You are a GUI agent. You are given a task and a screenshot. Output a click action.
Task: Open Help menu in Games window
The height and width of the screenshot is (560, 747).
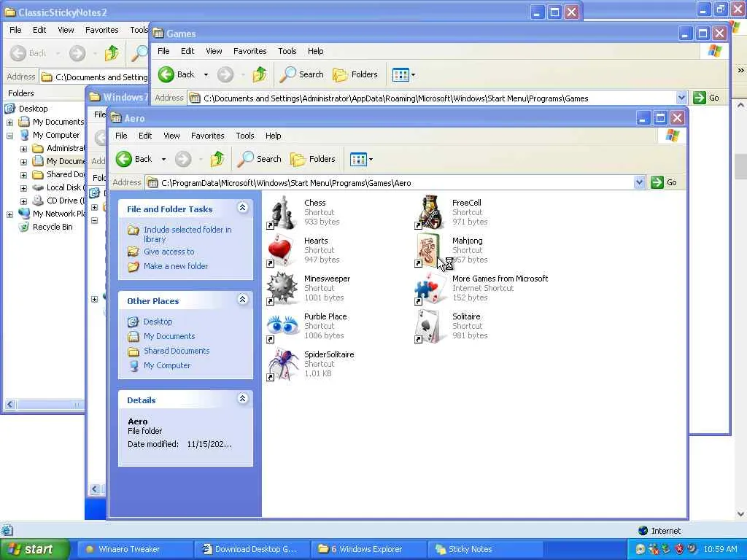315,51
